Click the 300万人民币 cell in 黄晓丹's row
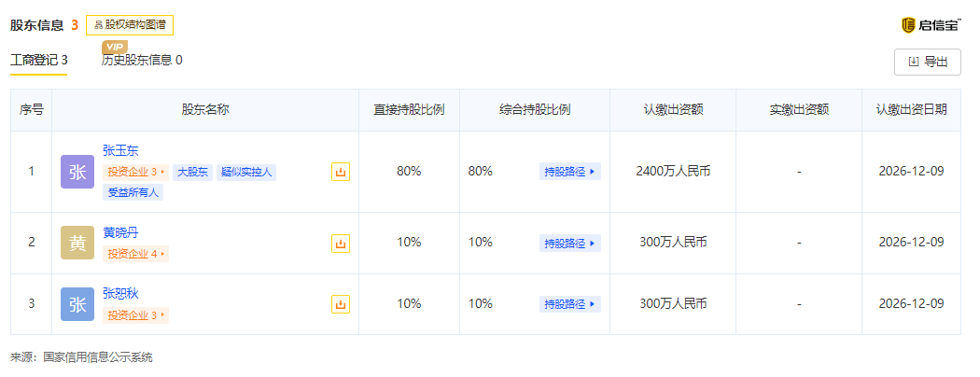The height and width of the screenshot is (377, 980). (673, 243)
